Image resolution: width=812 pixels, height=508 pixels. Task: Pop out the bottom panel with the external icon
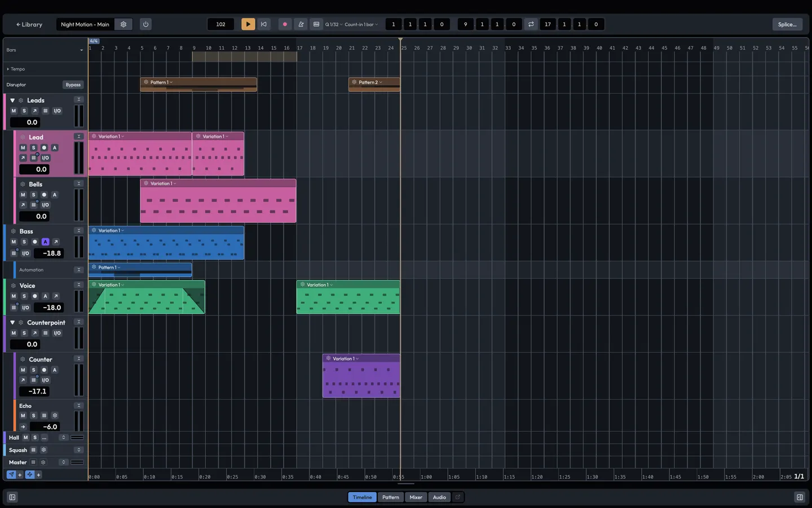458,497
